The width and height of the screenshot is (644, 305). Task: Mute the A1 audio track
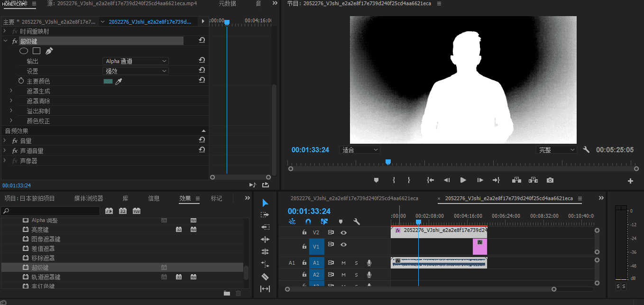[343, 263]
